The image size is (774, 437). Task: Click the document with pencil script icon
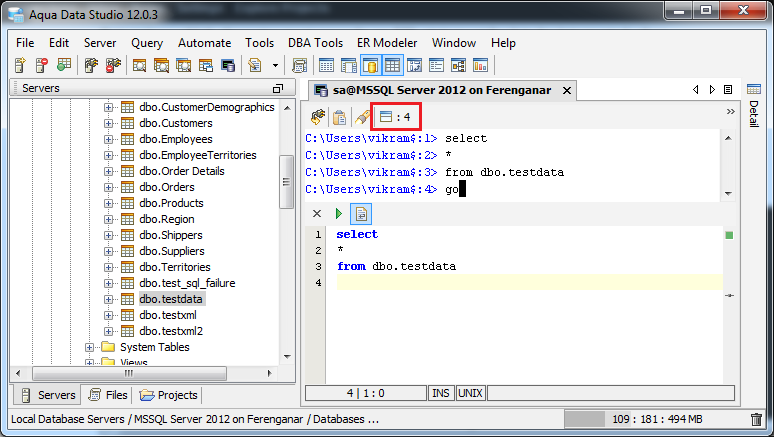[x=255, y=65]
